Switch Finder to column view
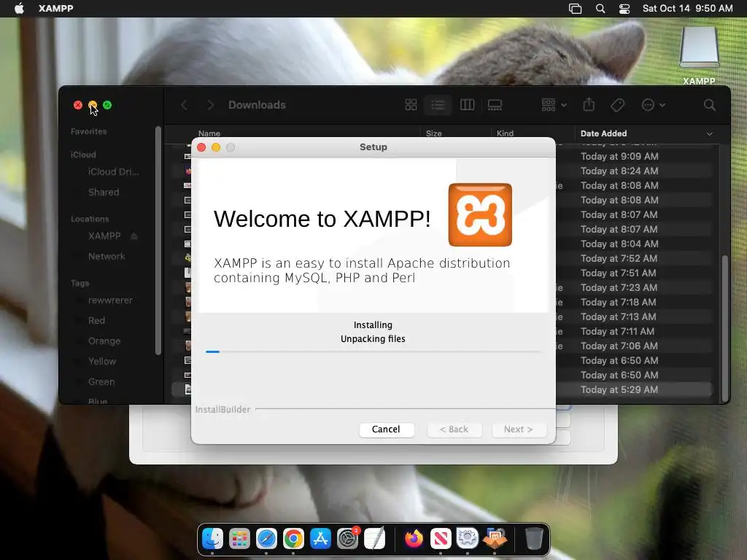 [467, 105]
